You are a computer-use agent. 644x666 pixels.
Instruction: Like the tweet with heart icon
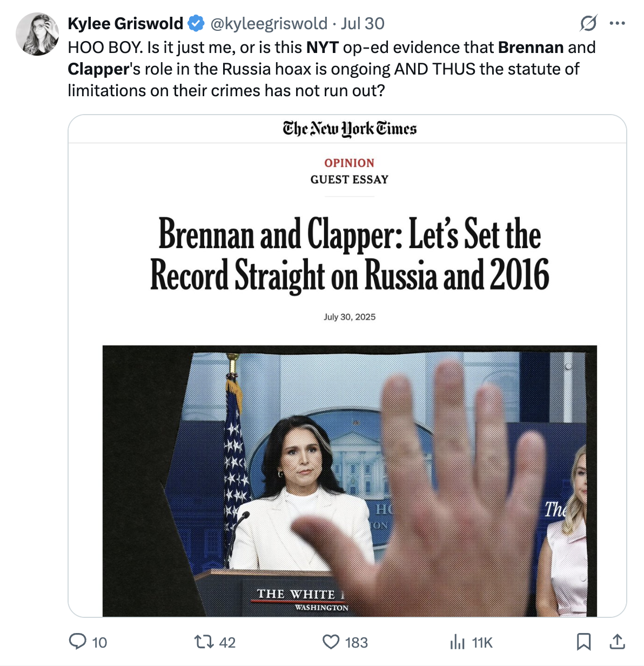(x=331, y=642)
